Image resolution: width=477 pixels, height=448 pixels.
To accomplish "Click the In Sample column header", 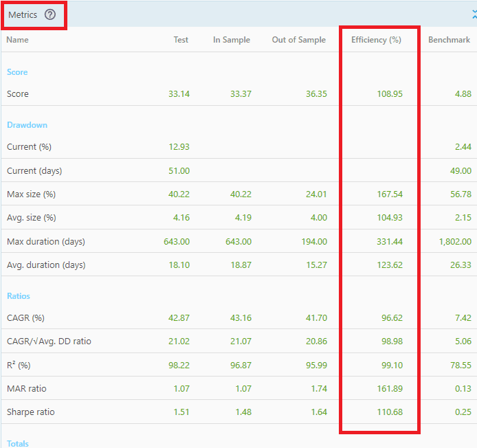I will 232,40.
